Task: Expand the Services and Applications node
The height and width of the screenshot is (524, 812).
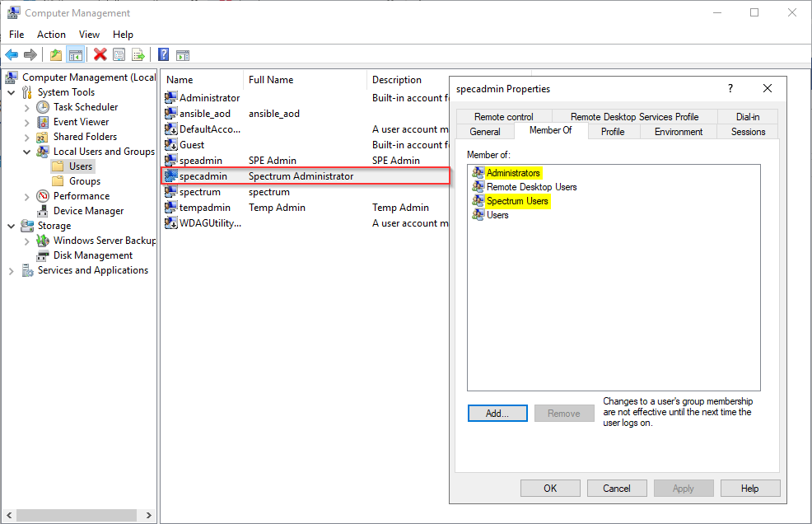Action: (12, 270)
